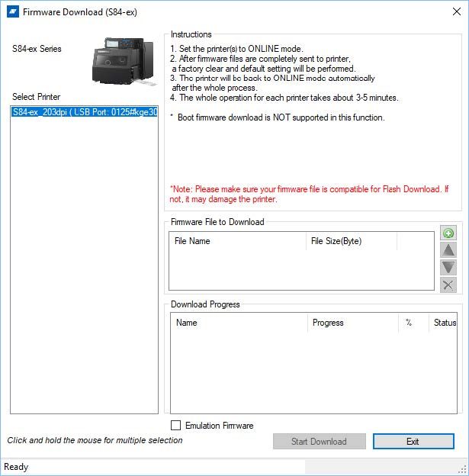Click the Ready status bar text

point(16,467)
